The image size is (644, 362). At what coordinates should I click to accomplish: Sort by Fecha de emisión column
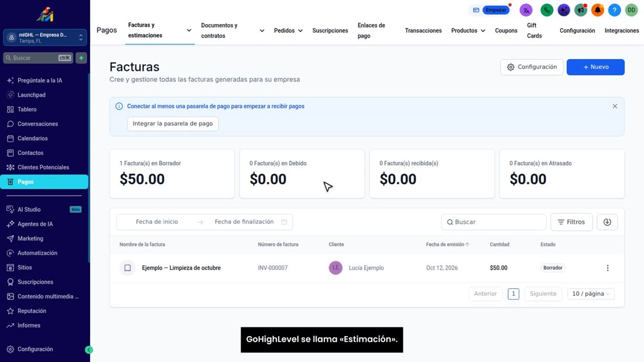(447, 244)
